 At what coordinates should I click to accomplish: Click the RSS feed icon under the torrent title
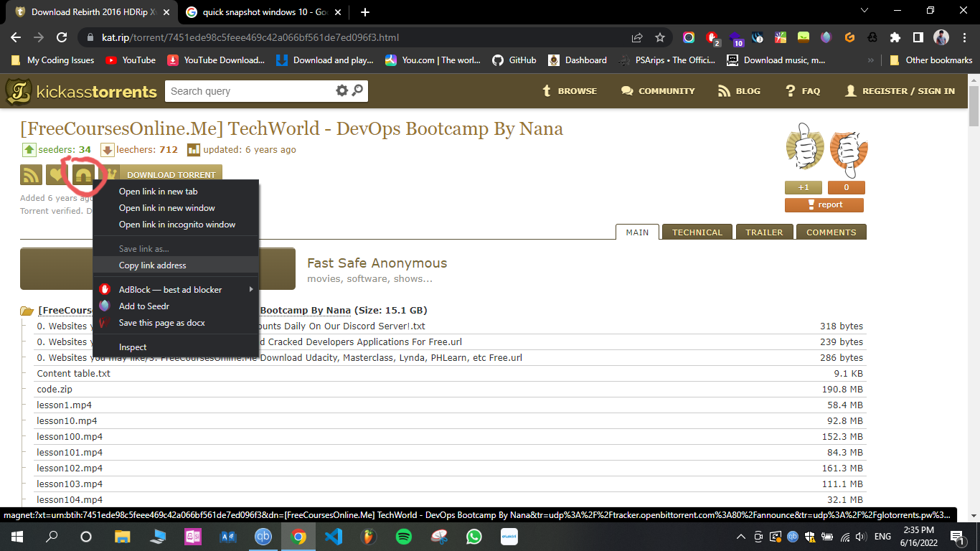pyautogui.click(x=31, y=174)
